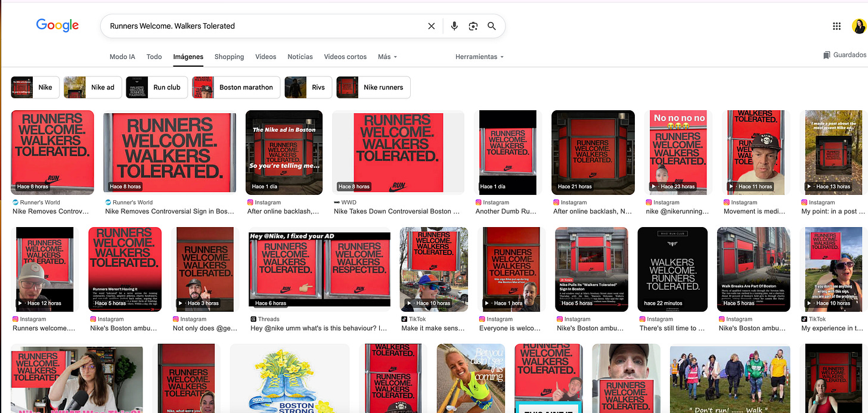Open the Videos cortos tab
The width and height of the screenshot is (868, 413).
pos(345,57)
